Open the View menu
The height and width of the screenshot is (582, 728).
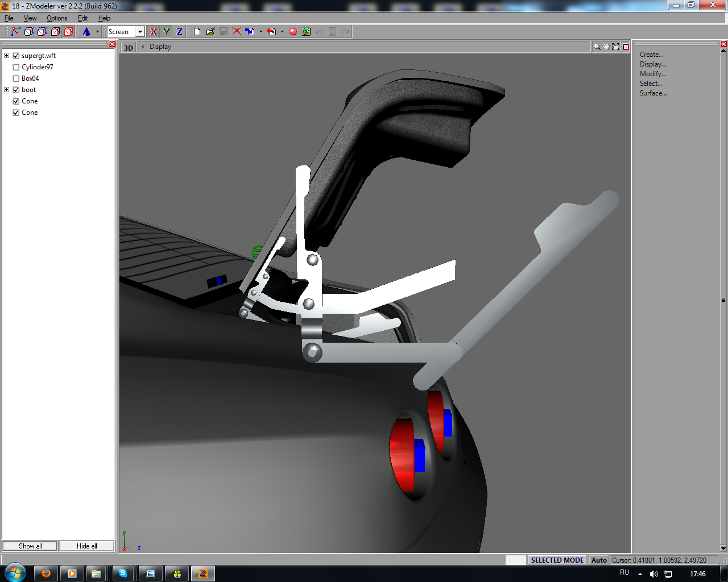(x=30, y=18)
